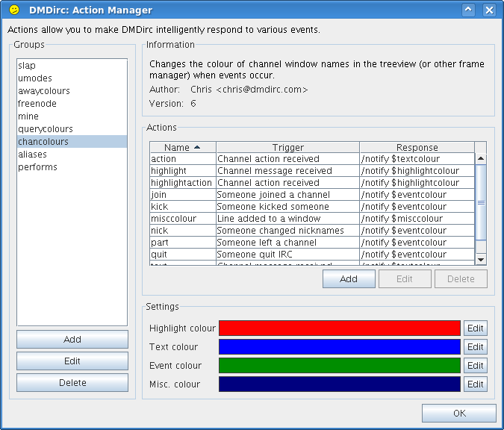Image resolution: width=504 pixels, height=430 pixels.
Task: Sort actions by the Name column header
Action: 183,147
